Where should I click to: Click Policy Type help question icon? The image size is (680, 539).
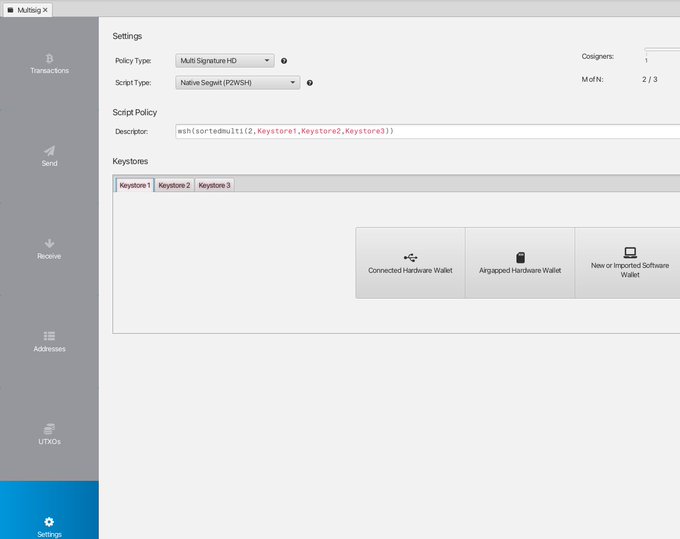[x=284, y=61]
